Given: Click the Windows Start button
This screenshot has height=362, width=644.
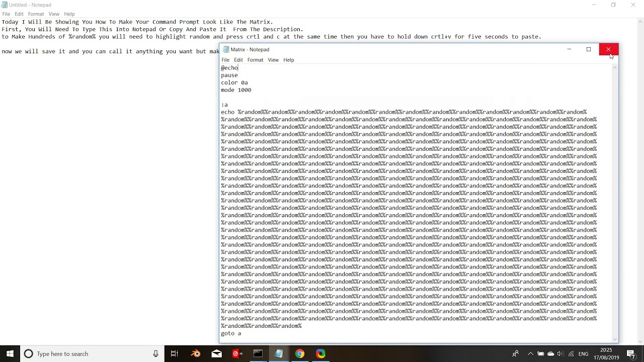Looking at the screenshot, I should (10, 353).
